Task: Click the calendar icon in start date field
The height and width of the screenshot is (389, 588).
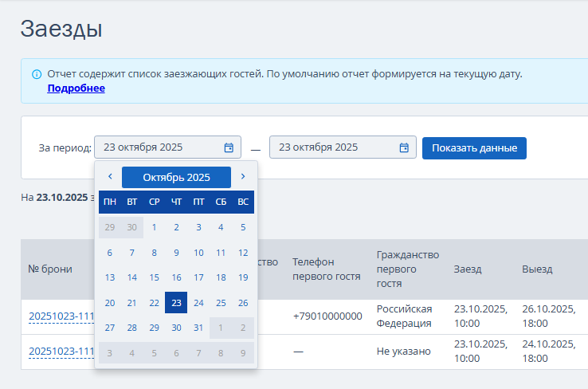Action: 229,147
